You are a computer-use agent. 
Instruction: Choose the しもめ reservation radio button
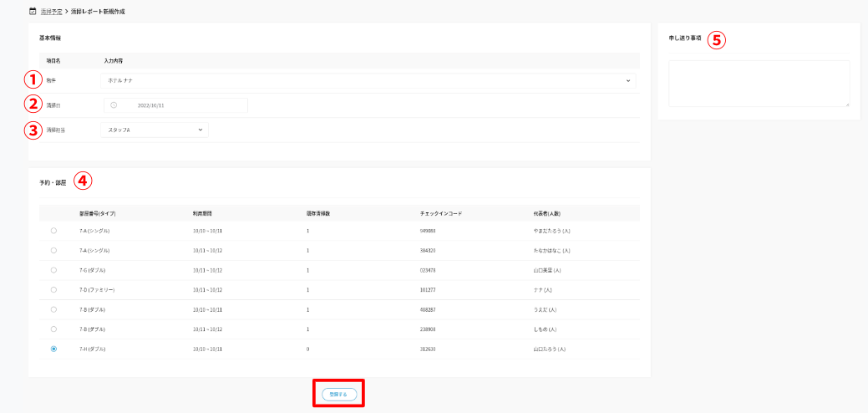pyautogui.click(x=53, y=329)
